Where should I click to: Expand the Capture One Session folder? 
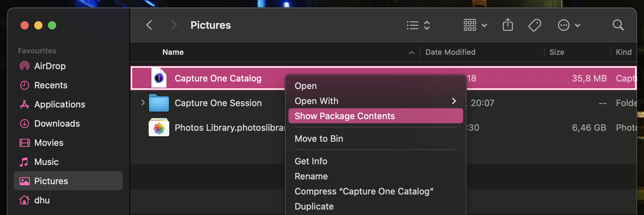pos(143,103)
